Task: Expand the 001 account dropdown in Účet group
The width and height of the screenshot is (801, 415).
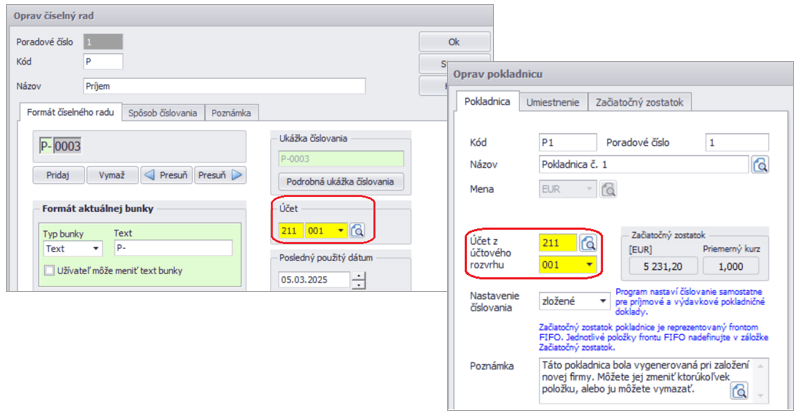Action: pyautogui.click(x=340, y=231)
